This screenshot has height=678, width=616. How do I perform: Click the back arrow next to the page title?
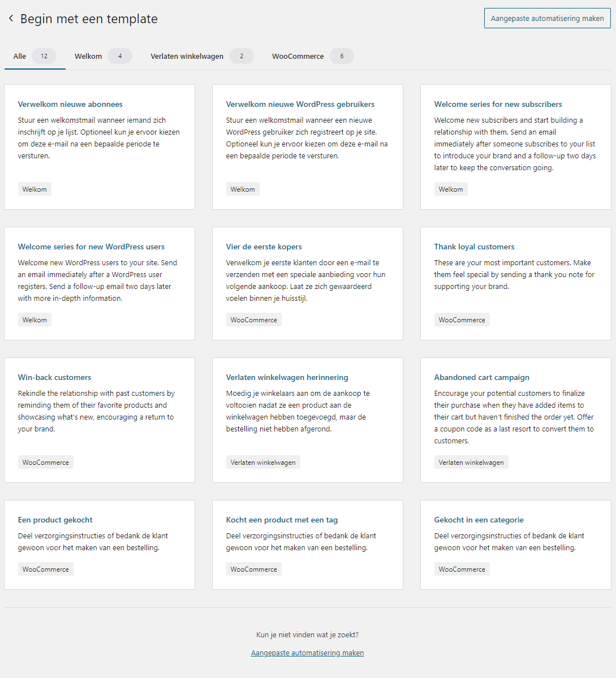click(11, 18)
